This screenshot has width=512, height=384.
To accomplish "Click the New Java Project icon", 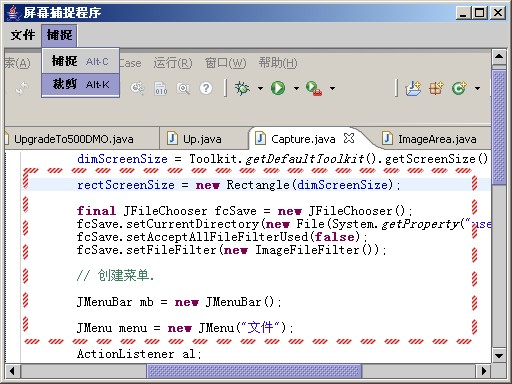I will (413, 89).
